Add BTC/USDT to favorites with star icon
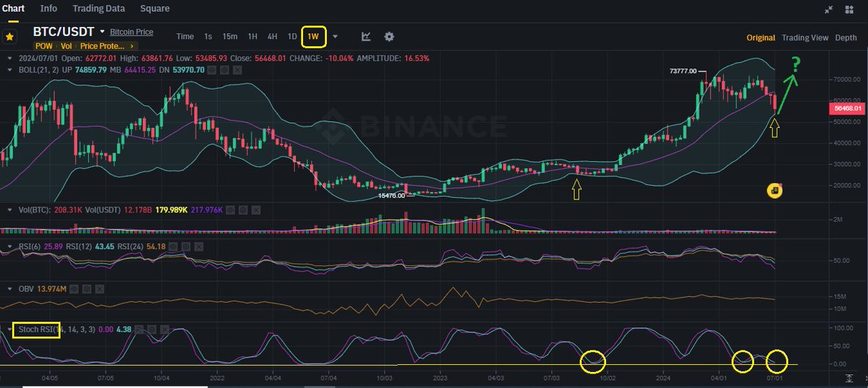 point(10,37)
